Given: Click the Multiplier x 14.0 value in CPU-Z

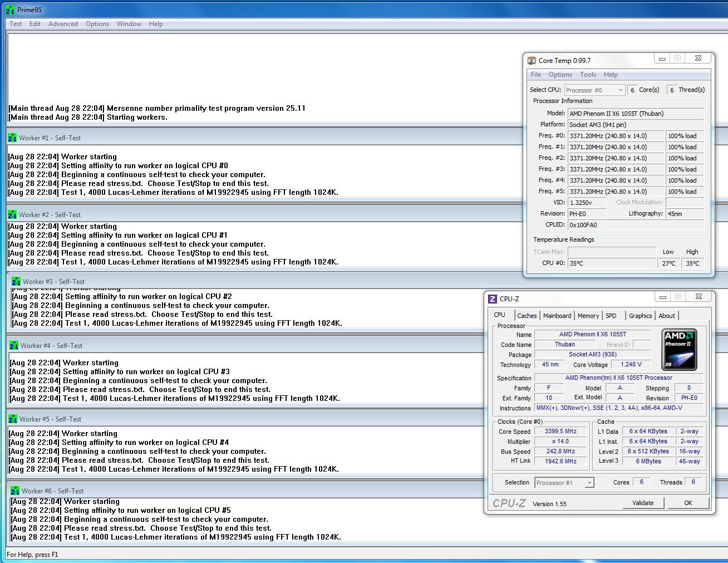Looking at the screenshot, I should coord(560,441).
